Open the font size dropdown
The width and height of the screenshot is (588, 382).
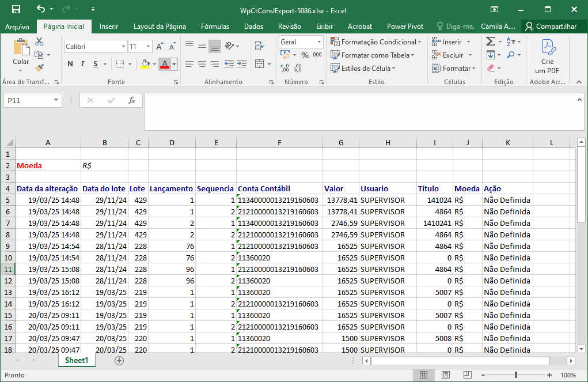click(x=149, y=47)
